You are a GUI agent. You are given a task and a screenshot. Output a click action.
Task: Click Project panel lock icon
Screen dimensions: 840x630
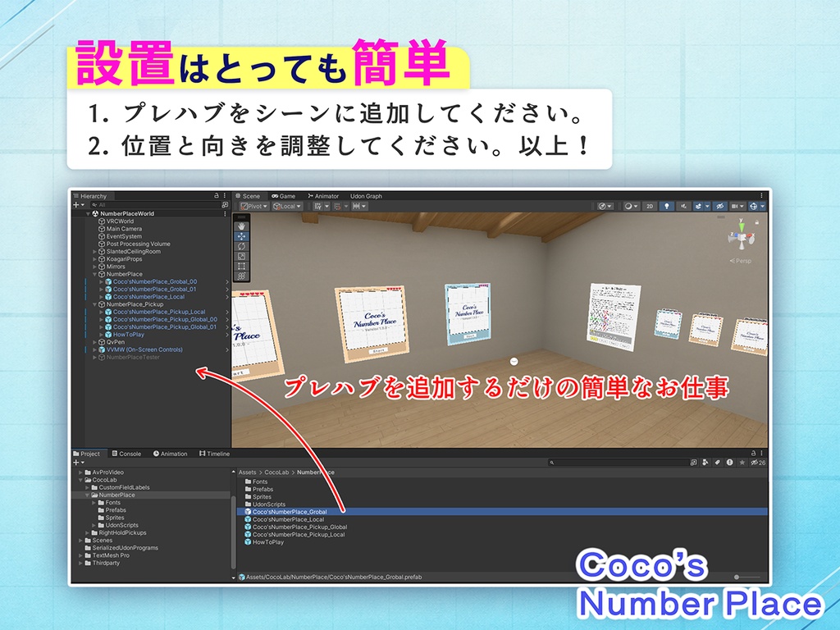(x=753, y=453)
